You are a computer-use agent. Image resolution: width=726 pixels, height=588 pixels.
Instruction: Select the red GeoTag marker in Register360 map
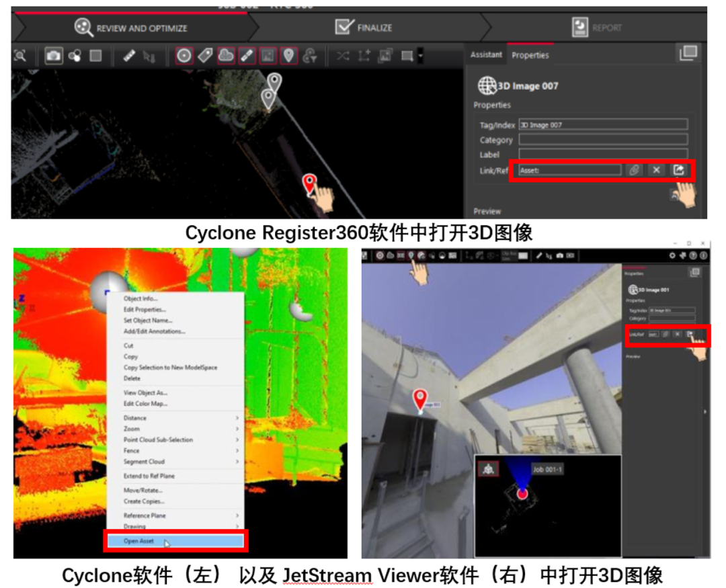pyautogui.click(x=309, y=183)
